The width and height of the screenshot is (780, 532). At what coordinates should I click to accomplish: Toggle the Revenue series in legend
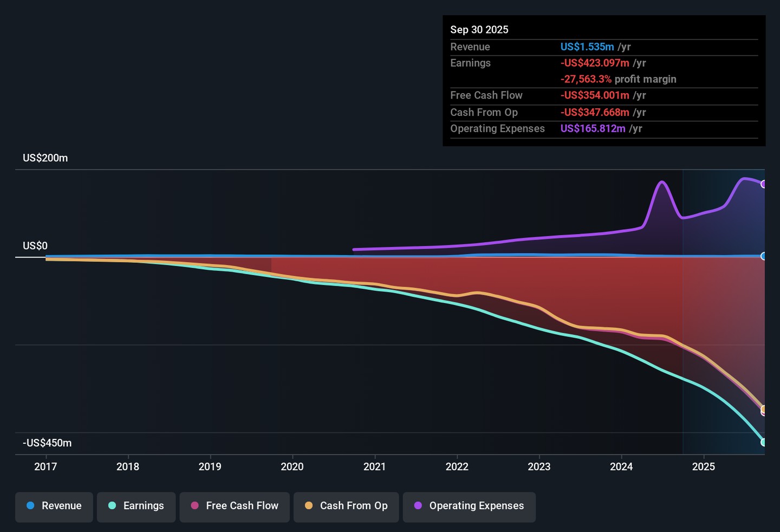(54, 506)
